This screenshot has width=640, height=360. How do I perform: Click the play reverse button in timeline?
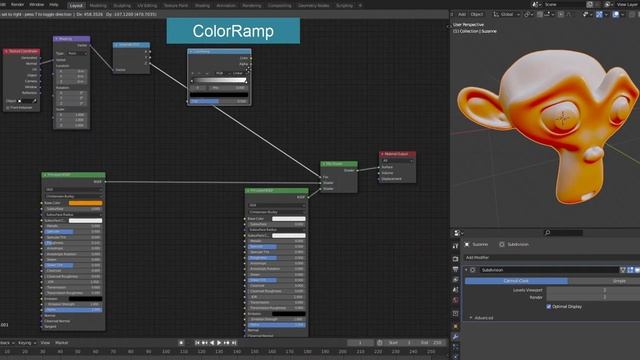[x=212, y=343]
